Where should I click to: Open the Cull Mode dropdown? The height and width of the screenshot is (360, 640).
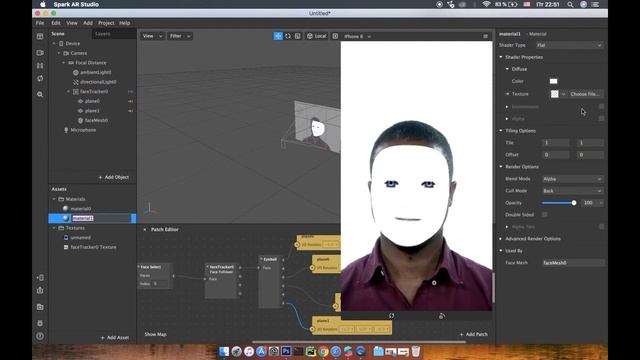pyautogui.click(x=572, y=191)
